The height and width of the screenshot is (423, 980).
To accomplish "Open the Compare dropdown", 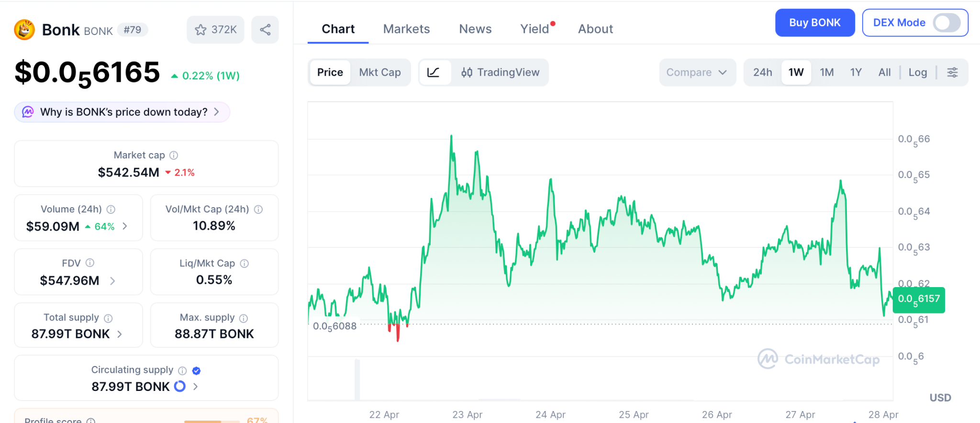I will (x=697, y=72).
